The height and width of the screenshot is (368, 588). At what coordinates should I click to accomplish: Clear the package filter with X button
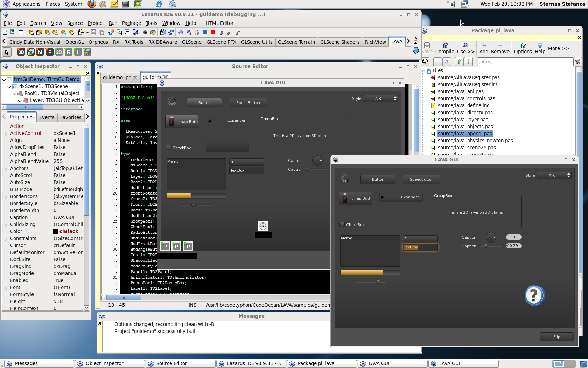click(578, 62)
